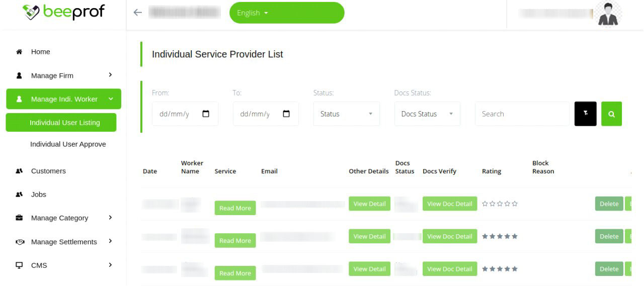Image resolution: width=644 pixels, height=286 pixels.
Task: Click the beeprof logo
Action: point(63,13)
